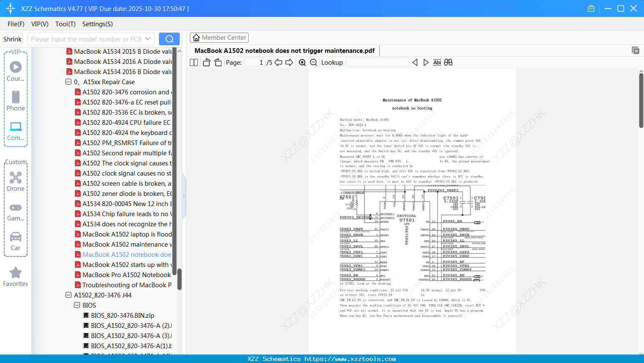
Task: Find previous Lookup match
Action: point(415,63)
